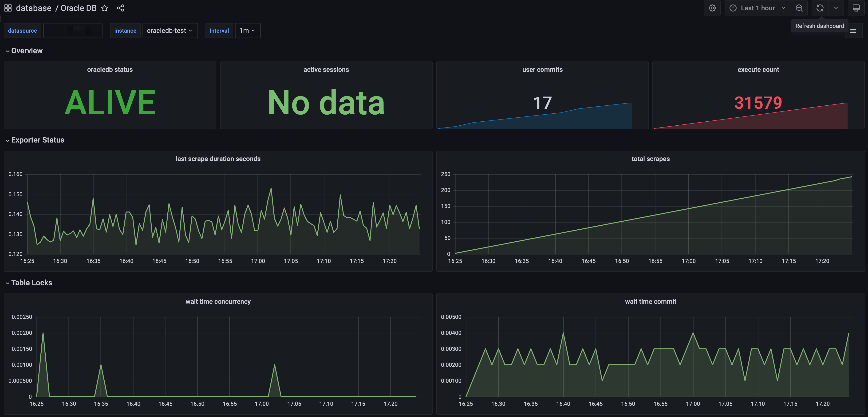
Task: Click the refresh dashboard icon
Action: pyautogui.click(x=820, y=8)
